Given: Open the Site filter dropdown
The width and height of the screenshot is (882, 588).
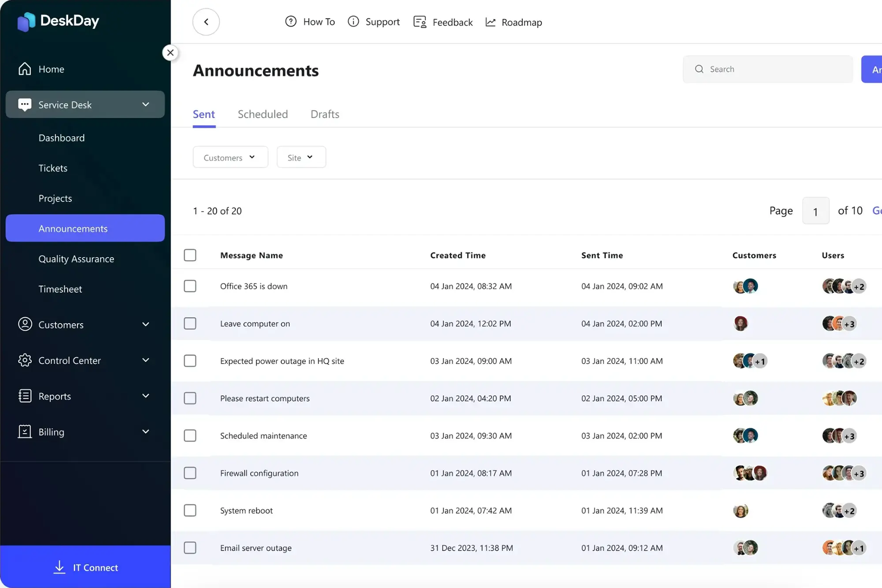Looking at the screenshot, I should pos(301,157).
